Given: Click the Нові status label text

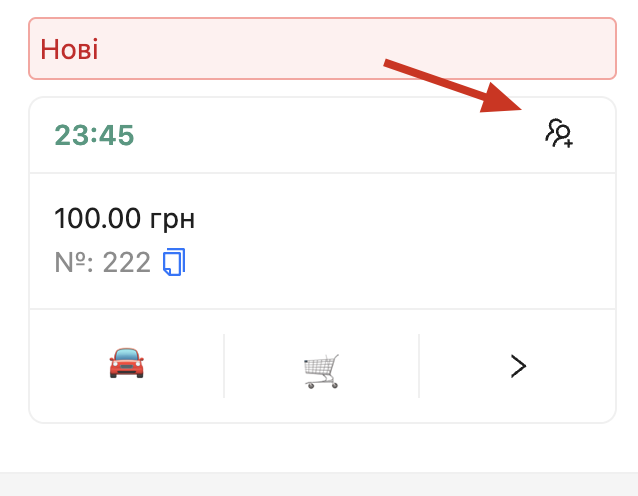Looking at the screenshot, I should pyautogui.click(x=69, y=49).
